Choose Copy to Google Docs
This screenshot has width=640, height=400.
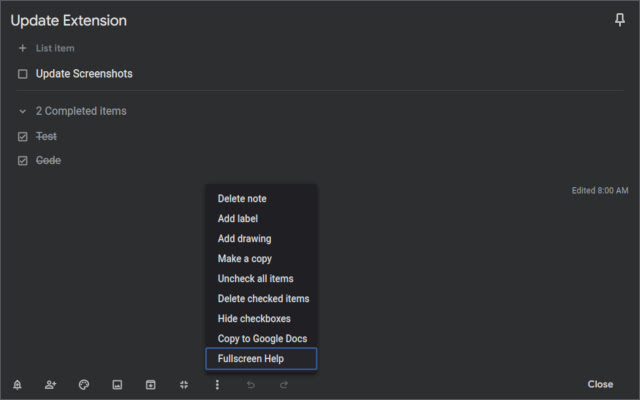[262, 339]
